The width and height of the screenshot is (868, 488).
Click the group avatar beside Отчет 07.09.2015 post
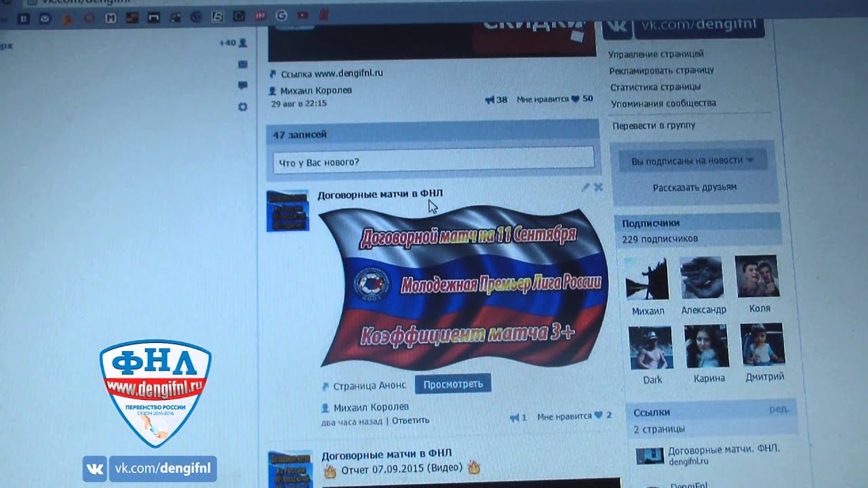[290, 469]
